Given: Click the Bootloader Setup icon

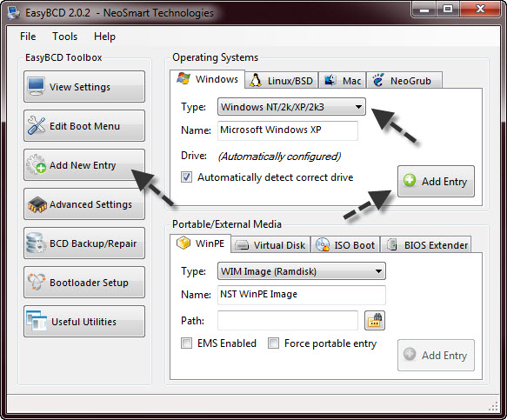Looking at the screenshot, I should 37,282.
